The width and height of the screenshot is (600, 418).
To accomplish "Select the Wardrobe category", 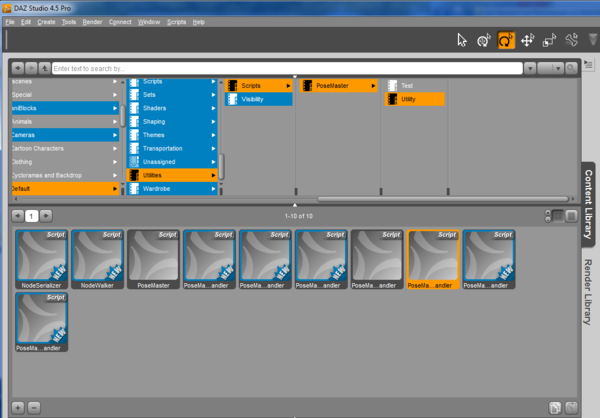I will [172, 188].
